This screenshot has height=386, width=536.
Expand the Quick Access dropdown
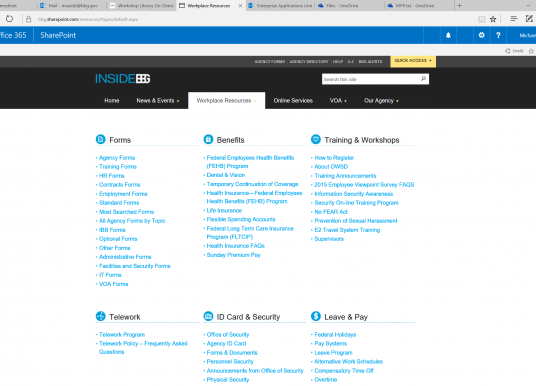[x=413, y=61]
